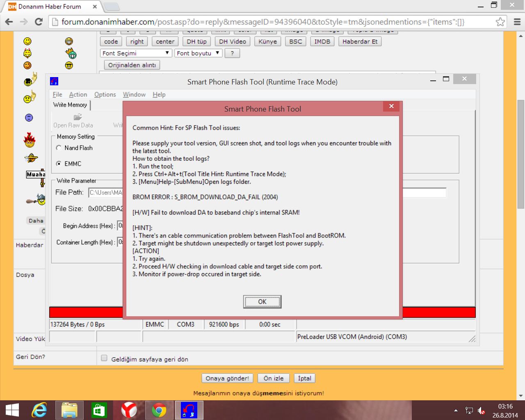Click the right alignment button
This screenshot has width=525, height=420.
point(137,41)
